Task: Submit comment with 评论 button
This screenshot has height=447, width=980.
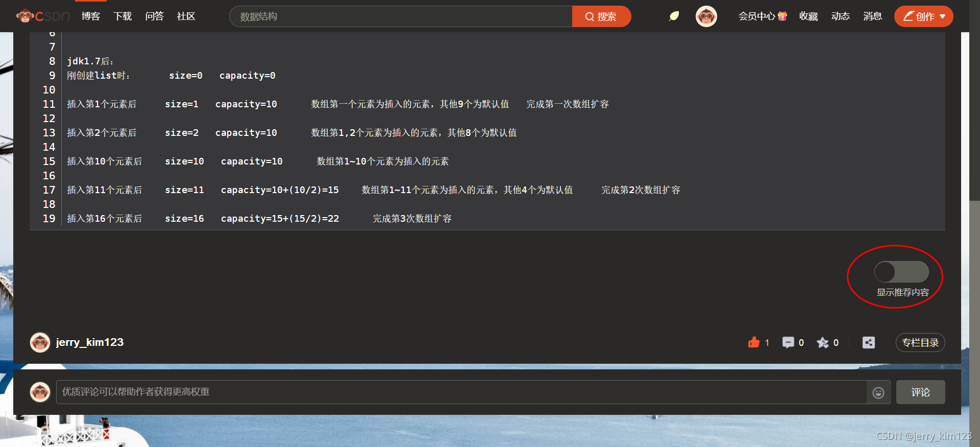Action: (921, 392)
